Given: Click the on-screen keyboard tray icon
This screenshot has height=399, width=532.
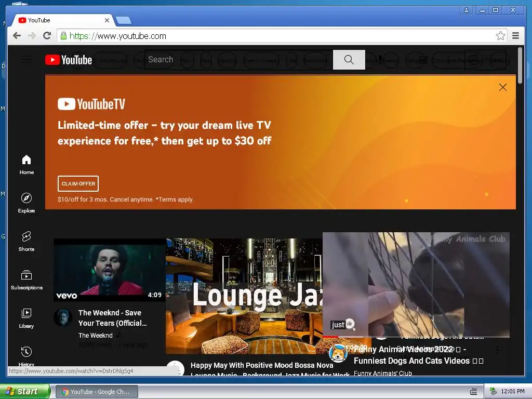Looking at the screenshot, I should 474,392.
